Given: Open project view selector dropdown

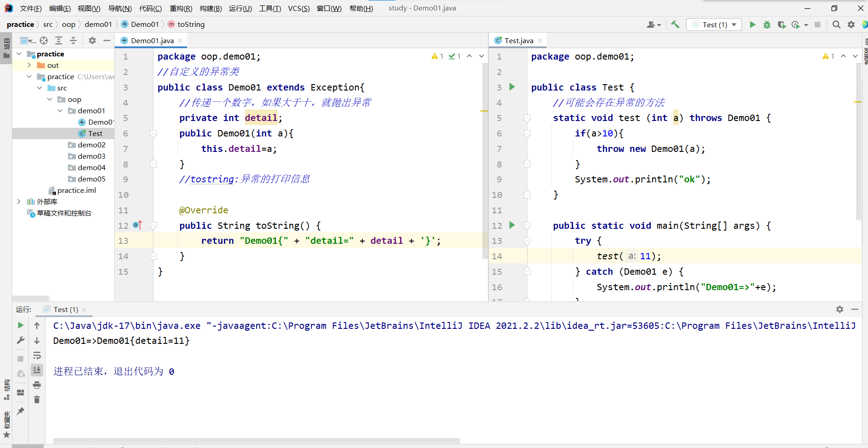Looking at the screenshot, I should (x=28, y=40).
